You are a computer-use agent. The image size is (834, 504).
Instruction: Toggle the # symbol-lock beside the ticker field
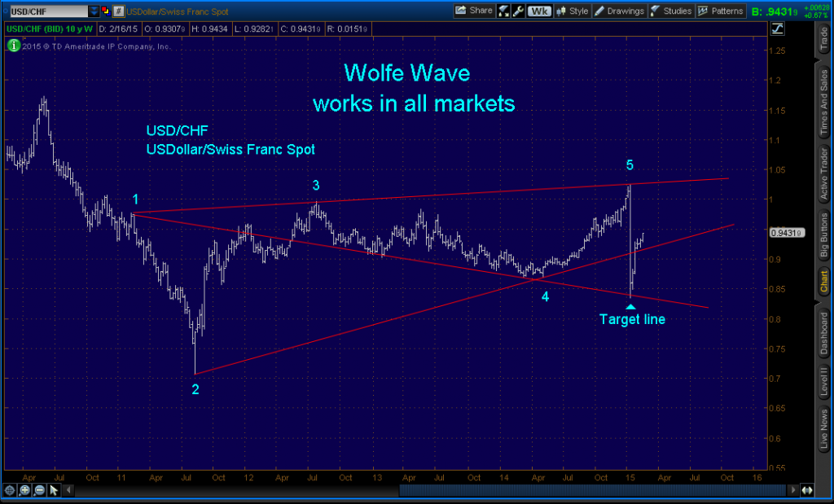pyautogui.click(x=118, y=11)
